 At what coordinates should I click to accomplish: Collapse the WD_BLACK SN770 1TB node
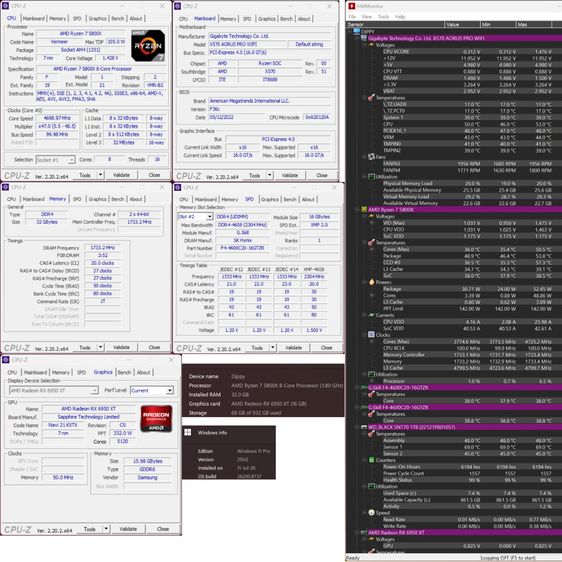pyautogui.click(x=357, y=427)
